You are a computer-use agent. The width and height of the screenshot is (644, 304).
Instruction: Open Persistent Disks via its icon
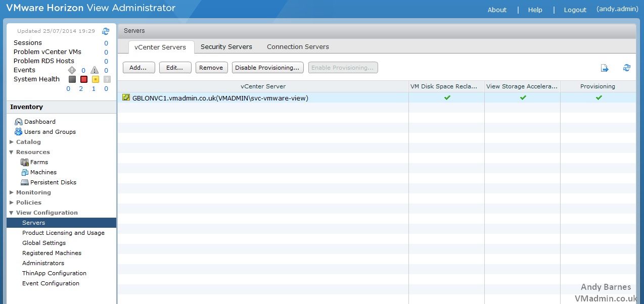click(25, 182)
